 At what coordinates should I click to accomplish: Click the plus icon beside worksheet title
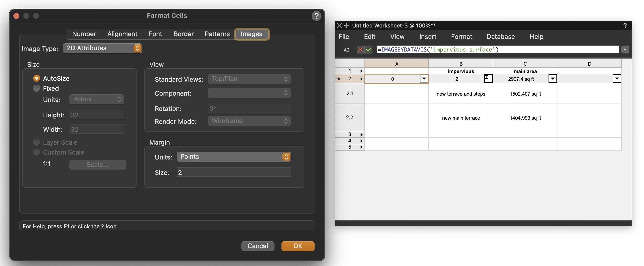coord(346,26)
